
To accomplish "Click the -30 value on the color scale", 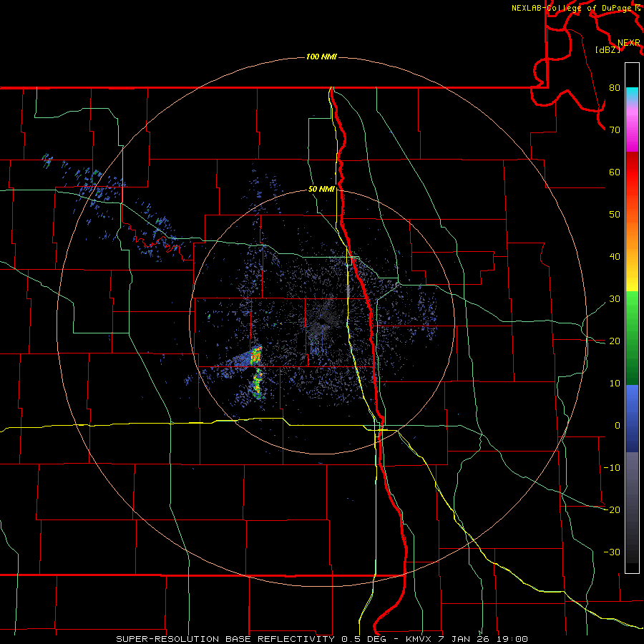I will (x=612, y=552).
